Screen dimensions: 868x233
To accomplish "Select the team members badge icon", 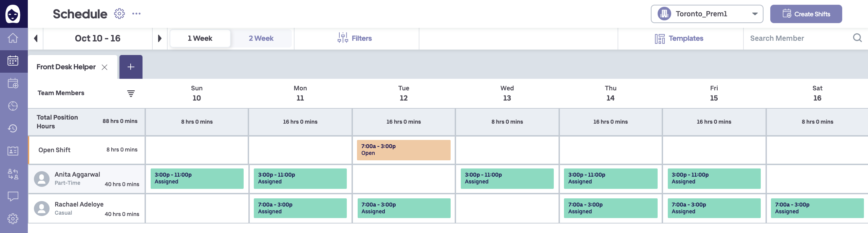I will (13, 151).
